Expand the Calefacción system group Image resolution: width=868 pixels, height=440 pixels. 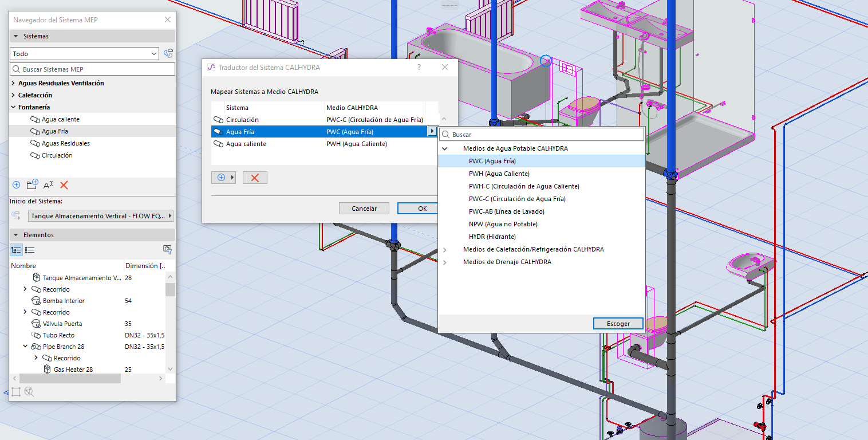tap(13, 95)
